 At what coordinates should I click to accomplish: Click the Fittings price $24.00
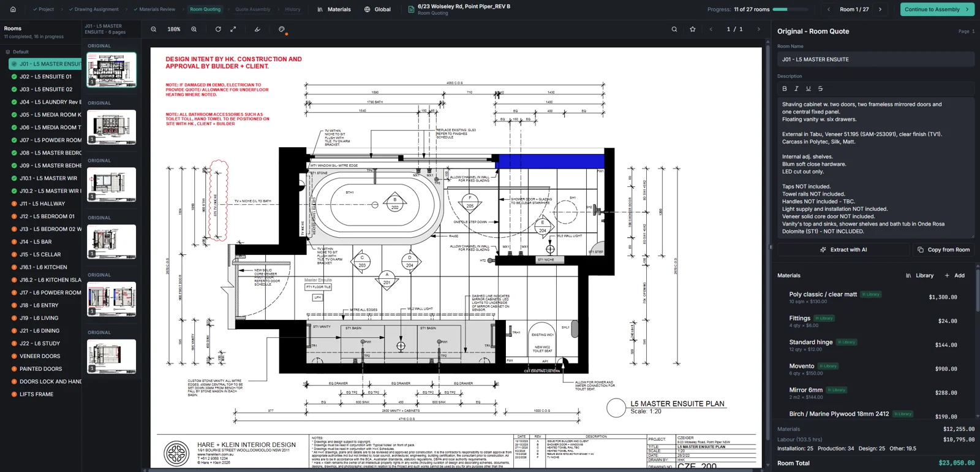947,321
